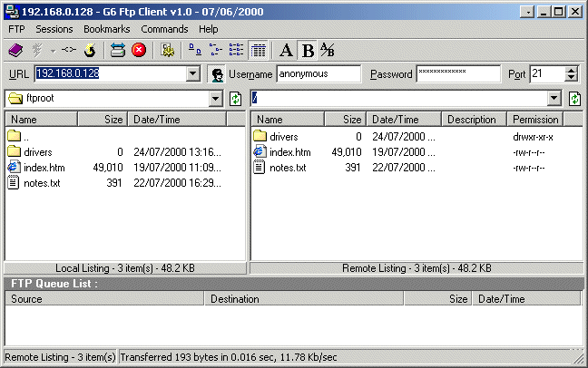Select Auto A/B transfer mode
Image resolution: width=588 pixels, height=368 pixels.
point(328,50)
